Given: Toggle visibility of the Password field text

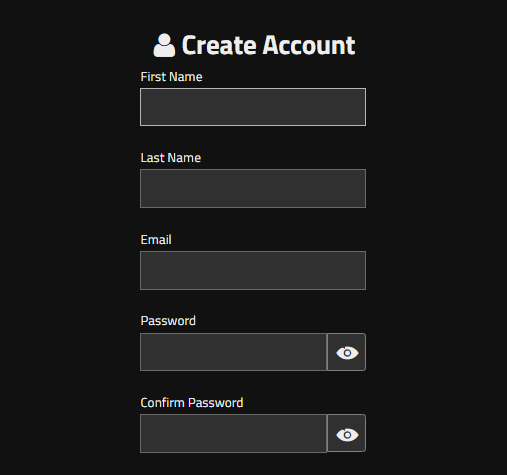Looking at the screenshot, I should (347, 352).
